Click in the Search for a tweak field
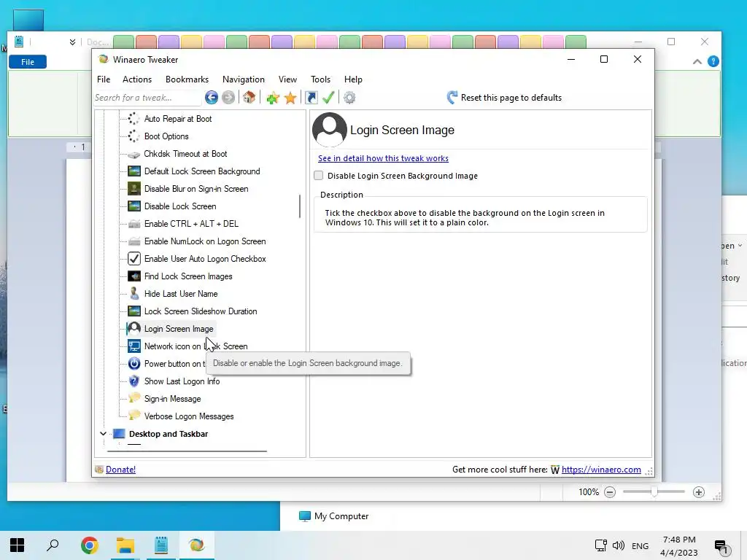Screen dimensions: 747x560 point(147,98)
